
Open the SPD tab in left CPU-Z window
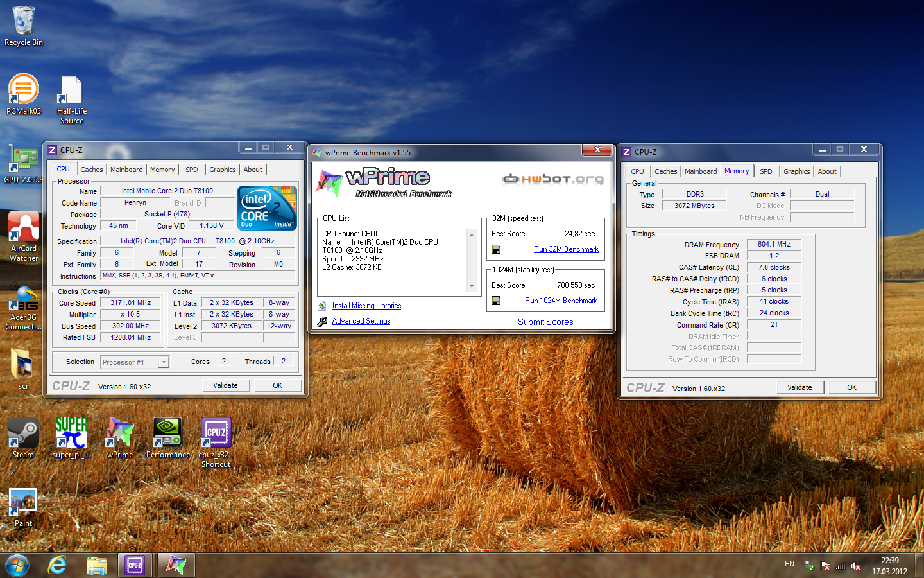tap(191, 170)
